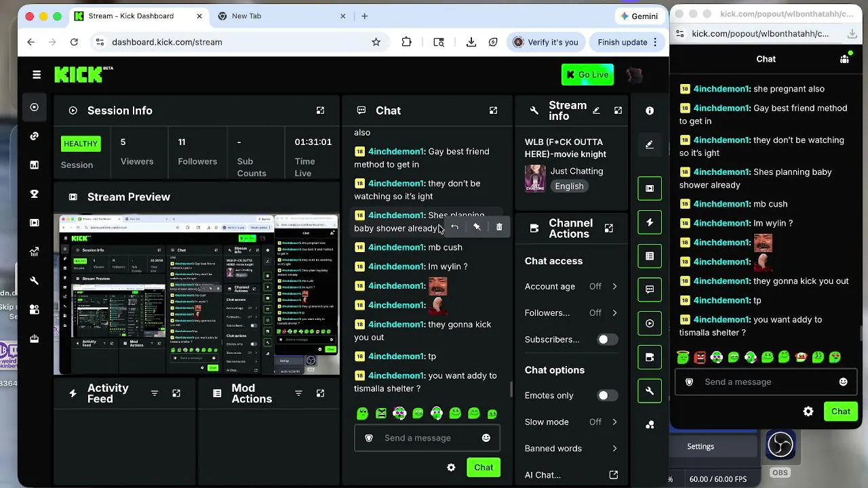Send message with popout window Chat button

click(841, 411)
